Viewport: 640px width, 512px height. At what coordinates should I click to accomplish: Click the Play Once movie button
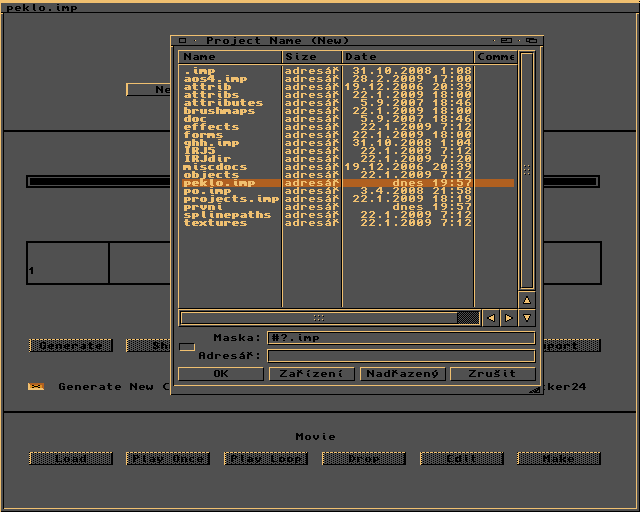[x=168, y=459]
